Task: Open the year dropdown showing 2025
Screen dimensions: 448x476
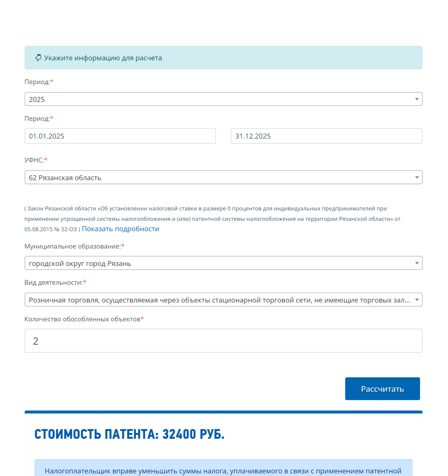Action: (223, 99)
